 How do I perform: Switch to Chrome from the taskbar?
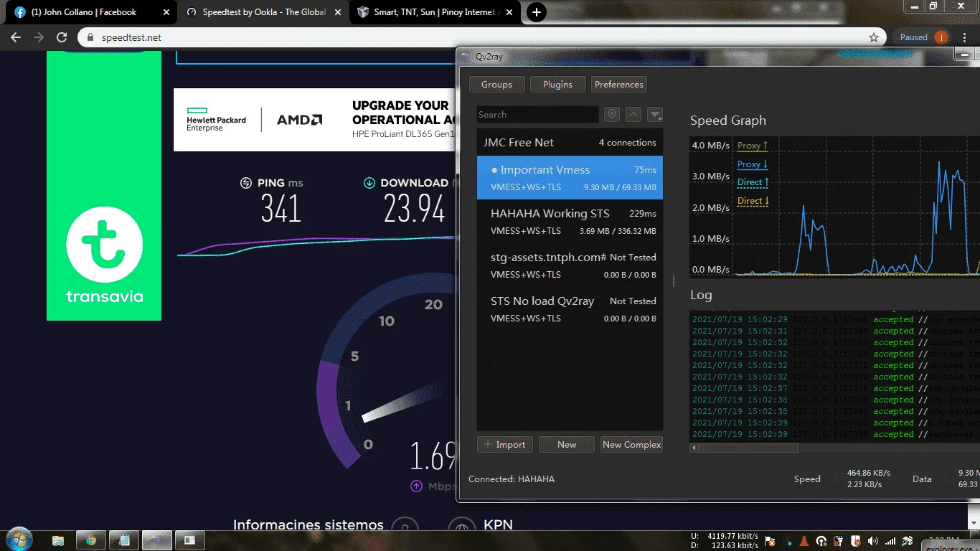[x=91, y=540]
